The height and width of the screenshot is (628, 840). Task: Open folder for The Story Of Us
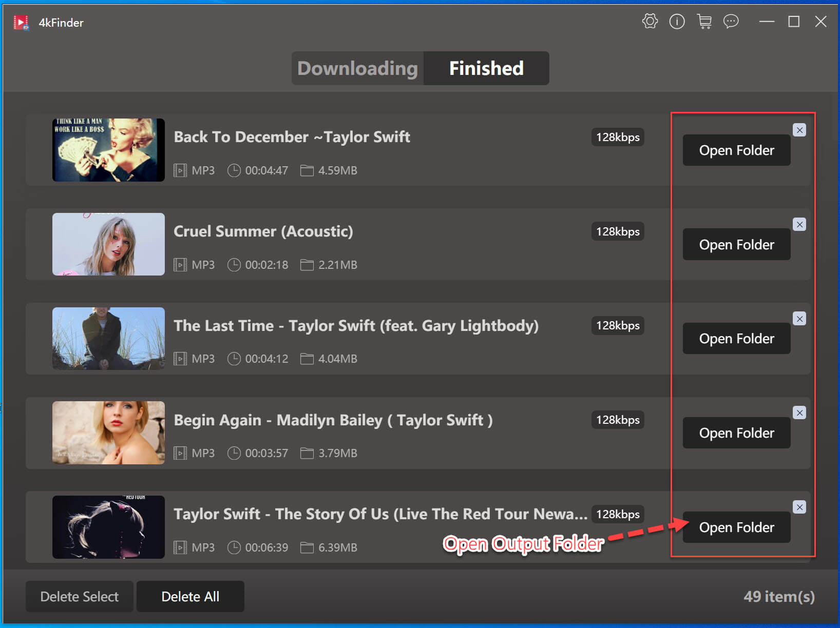point(736,527)
